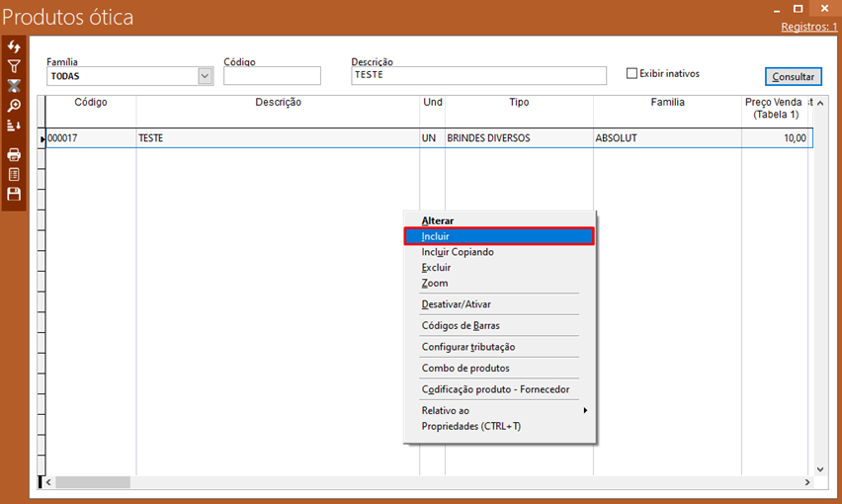Expand the Família dropdown list
This screenshot has width=842, height=504.
(x=205, y=75)
